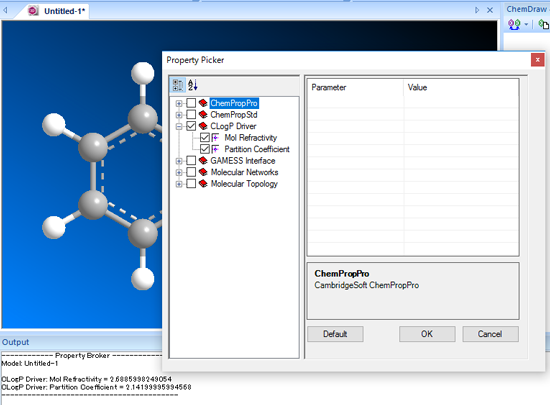Check the Molecular Networks checkbox
The image size is (550, 405).
191,172
